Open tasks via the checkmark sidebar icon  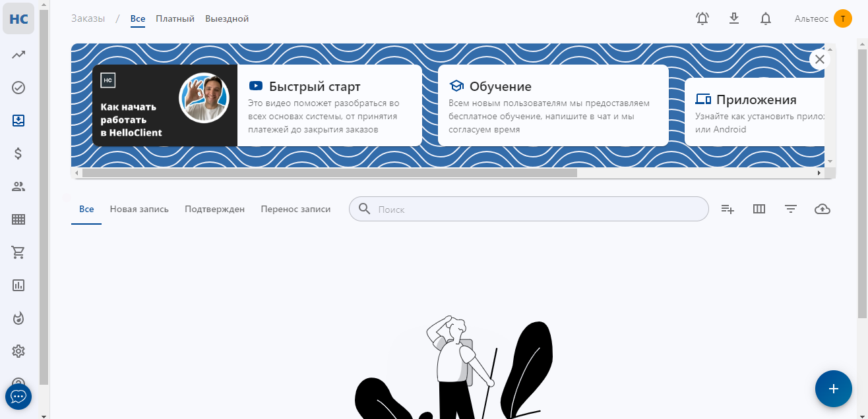pyautogui.click(x=18, y=87)
